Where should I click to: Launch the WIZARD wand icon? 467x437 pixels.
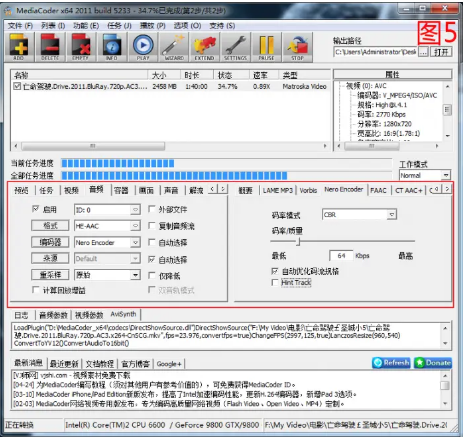click(x=174, y=47)
